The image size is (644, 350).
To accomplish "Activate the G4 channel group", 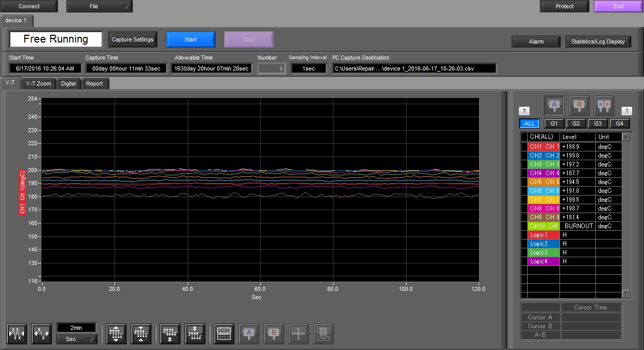I will click(x=619, y=123).
